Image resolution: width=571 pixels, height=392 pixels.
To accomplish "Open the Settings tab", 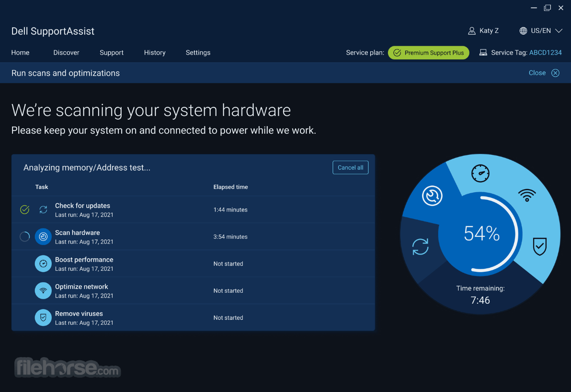I will 198,52.
